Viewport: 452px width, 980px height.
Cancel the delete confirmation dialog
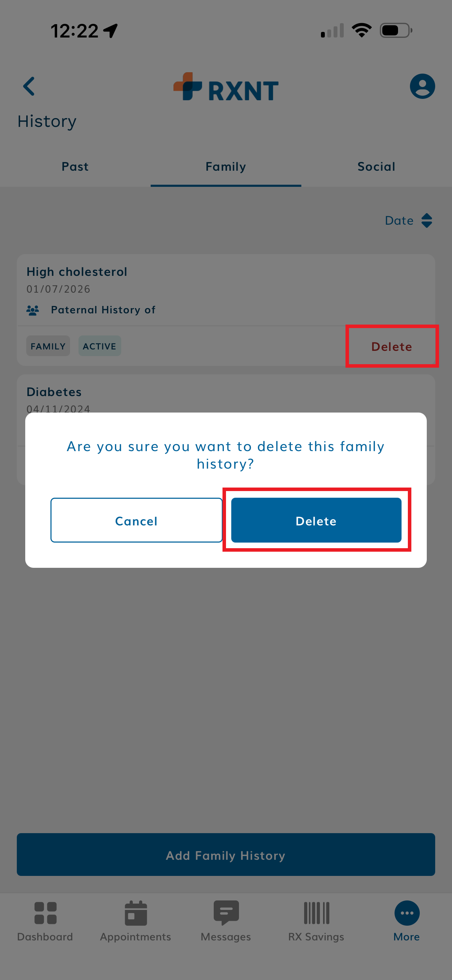point(136,520)
